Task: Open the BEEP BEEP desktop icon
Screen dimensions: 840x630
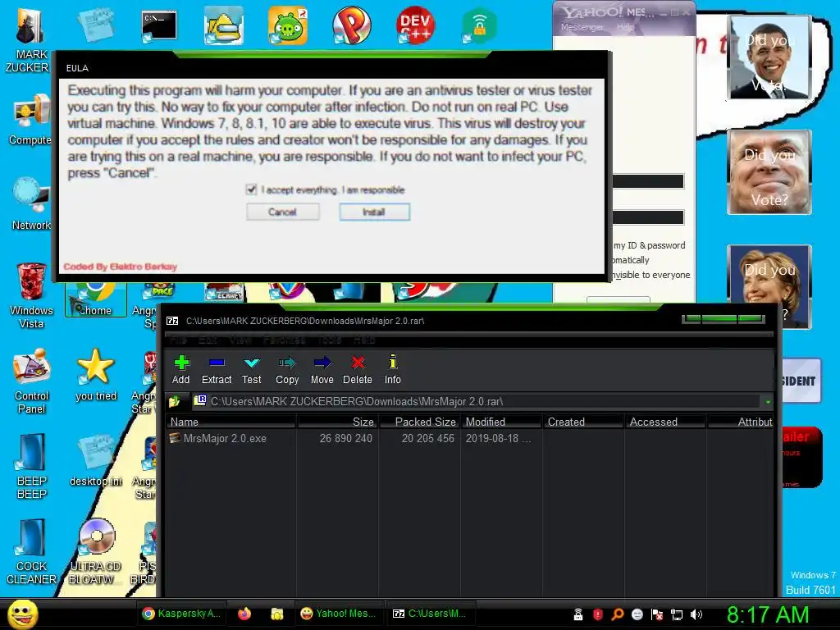Action: coord(32,466)
